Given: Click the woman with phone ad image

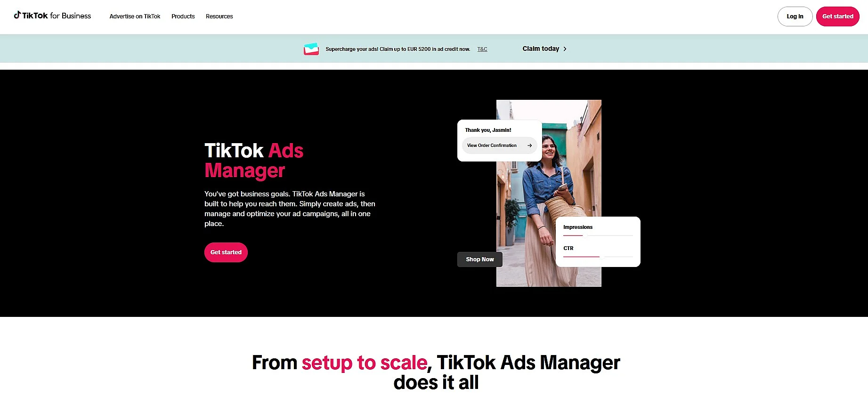Looking at the screenshot, I should pyautogui.click(x=549, y=193).
